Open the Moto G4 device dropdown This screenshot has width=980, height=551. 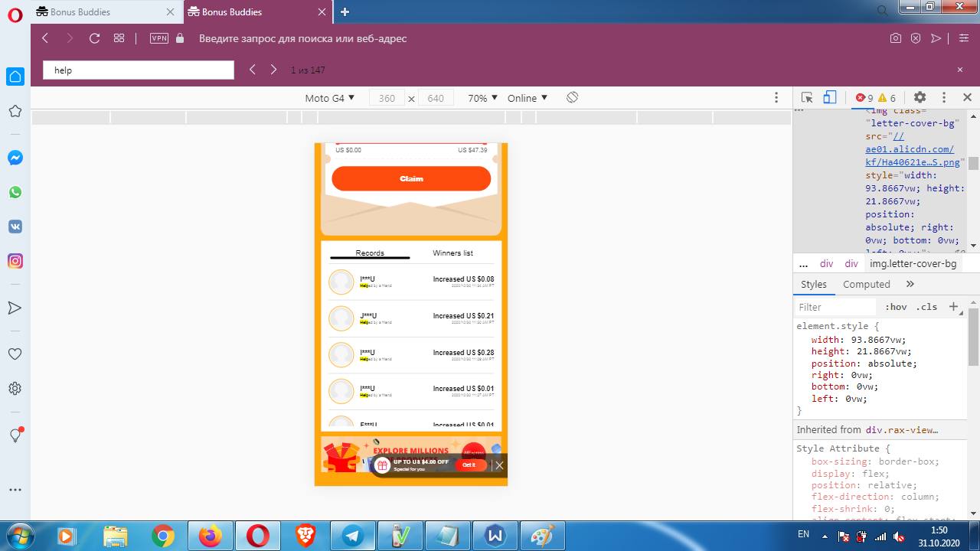(330, 98)
